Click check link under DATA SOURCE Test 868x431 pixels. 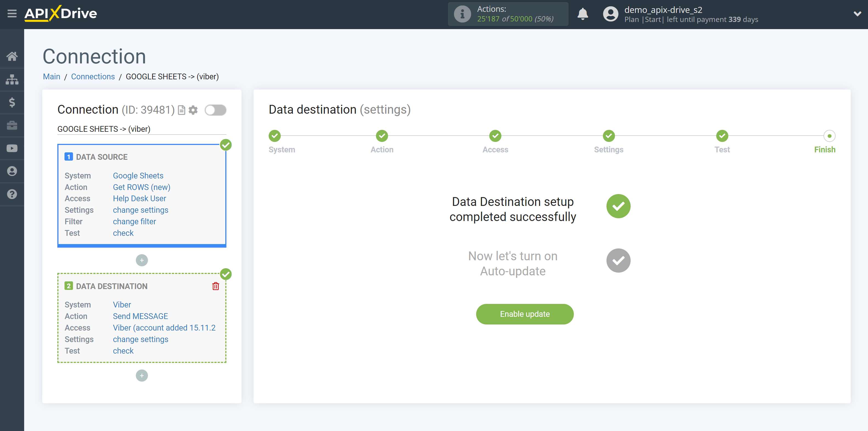point(122,233)
